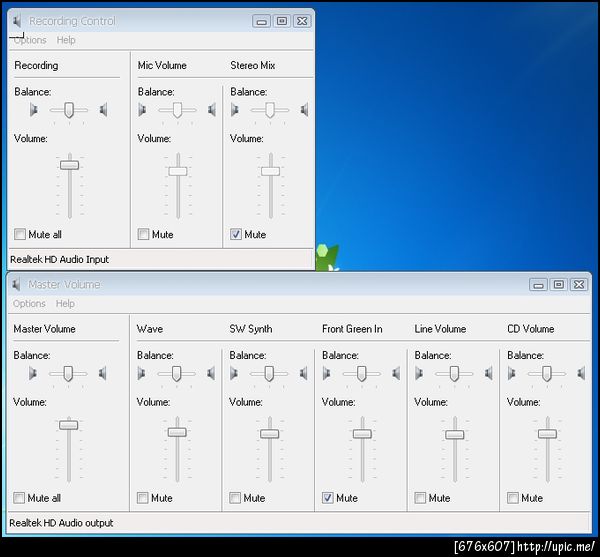Image resolution: width=600 pixels, height=557 pixels.
Task: Click the SW Synth volume slider thumb
Action: (270, 434)
